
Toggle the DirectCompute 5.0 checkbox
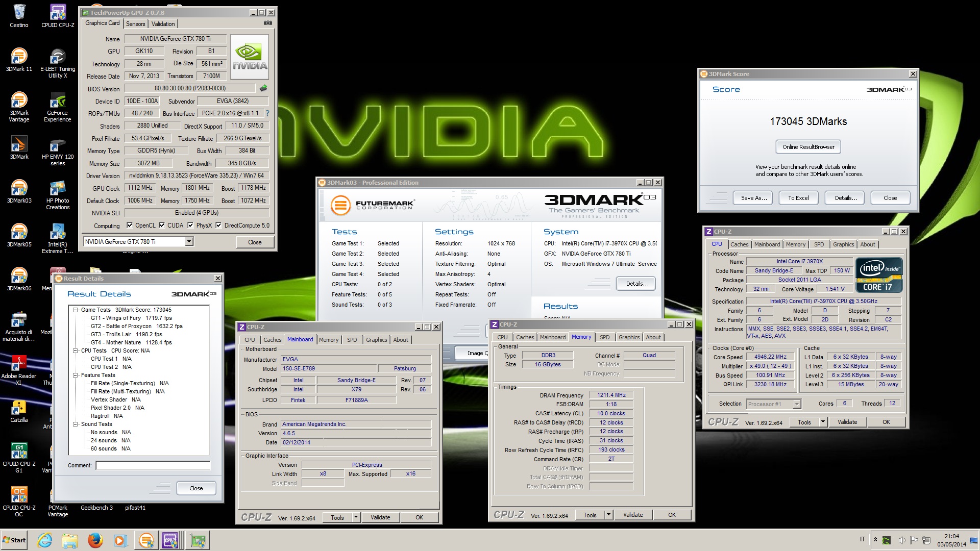tap(218, 225)
